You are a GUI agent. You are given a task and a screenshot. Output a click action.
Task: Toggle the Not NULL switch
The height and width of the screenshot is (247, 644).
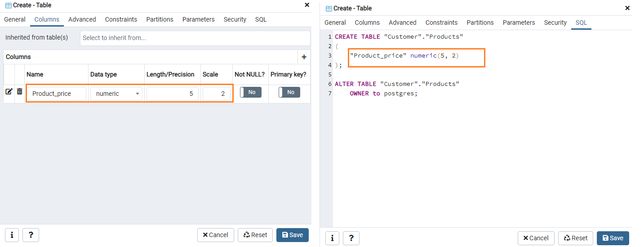[250, 92]
